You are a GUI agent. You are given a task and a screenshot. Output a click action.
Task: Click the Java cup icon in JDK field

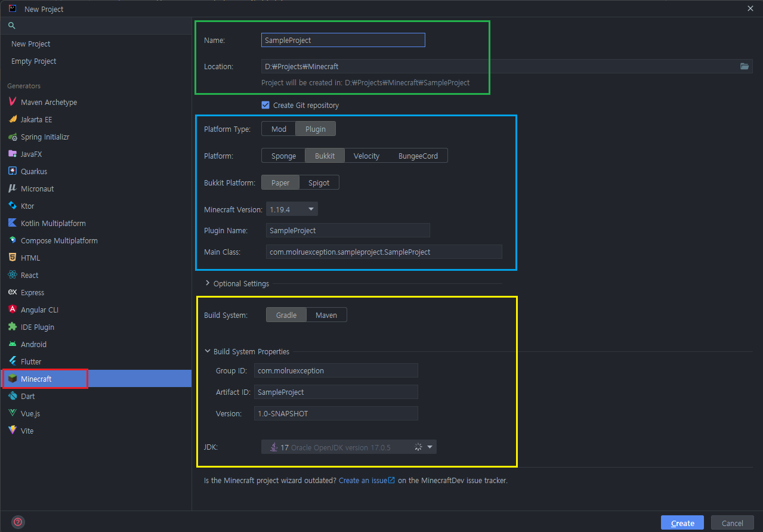273,447
